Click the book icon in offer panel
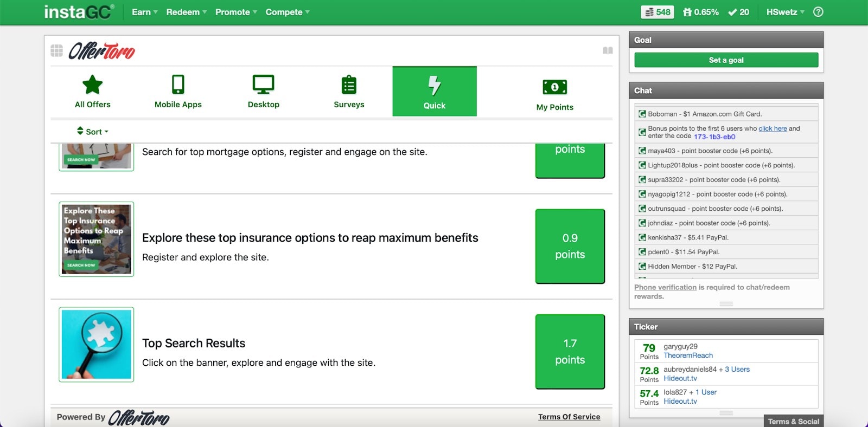The height and width of the screenshot is (427, 868). pos(608,50)
